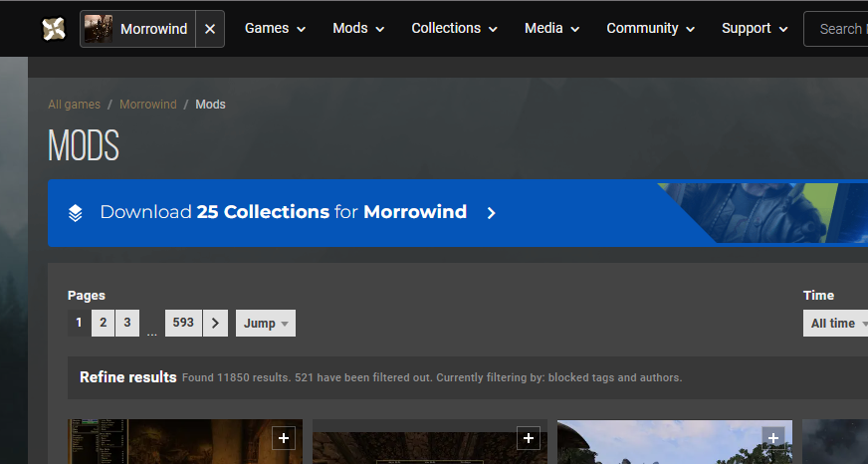Viewport: 868px width, 464px height.
Task: Go to page 2
Action: [103, 323]
